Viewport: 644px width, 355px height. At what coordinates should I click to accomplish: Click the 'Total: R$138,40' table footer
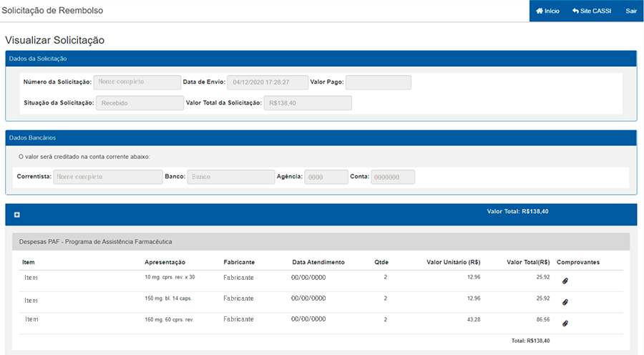(x=530, y=341)
